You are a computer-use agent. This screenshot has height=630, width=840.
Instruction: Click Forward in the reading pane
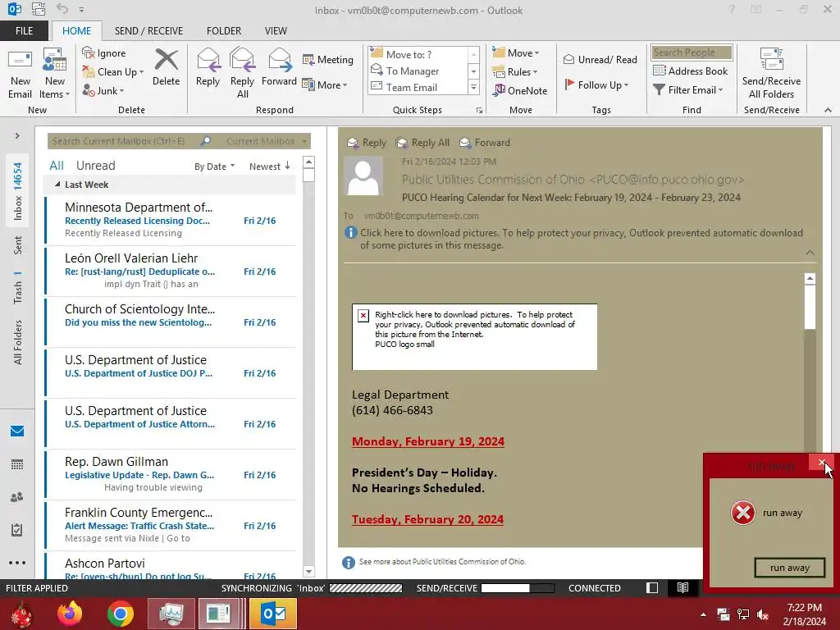(485, 143)
